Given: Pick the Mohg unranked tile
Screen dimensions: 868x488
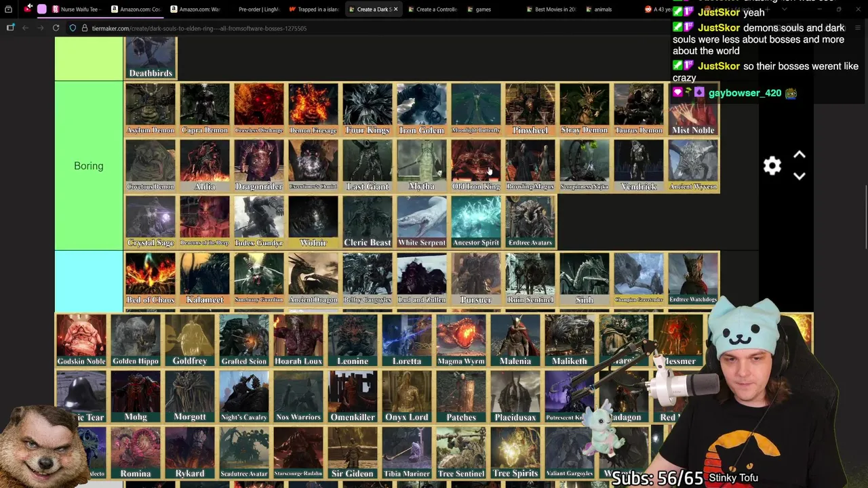Looking at the screenshot, I should [x=136, y=396].
